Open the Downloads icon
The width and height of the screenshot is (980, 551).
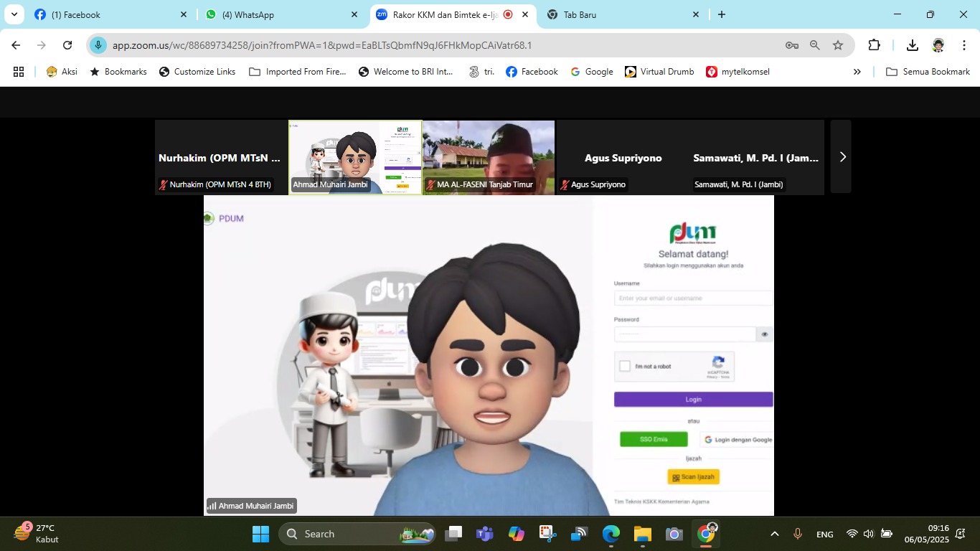click(913, 44)
